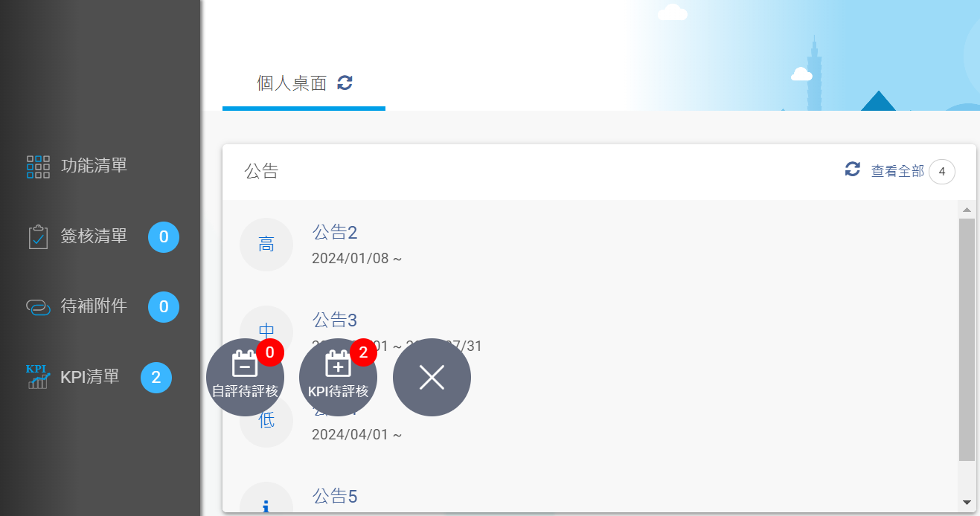Viewport: 980px width, 516px height.
Task: Click the 高 priority badge of 公告2
Action: 266,245
